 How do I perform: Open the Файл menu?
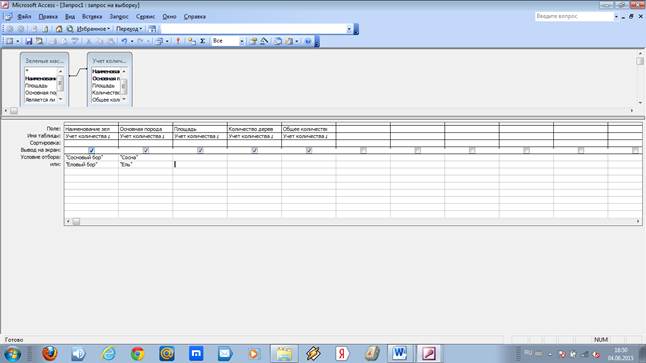24,16
